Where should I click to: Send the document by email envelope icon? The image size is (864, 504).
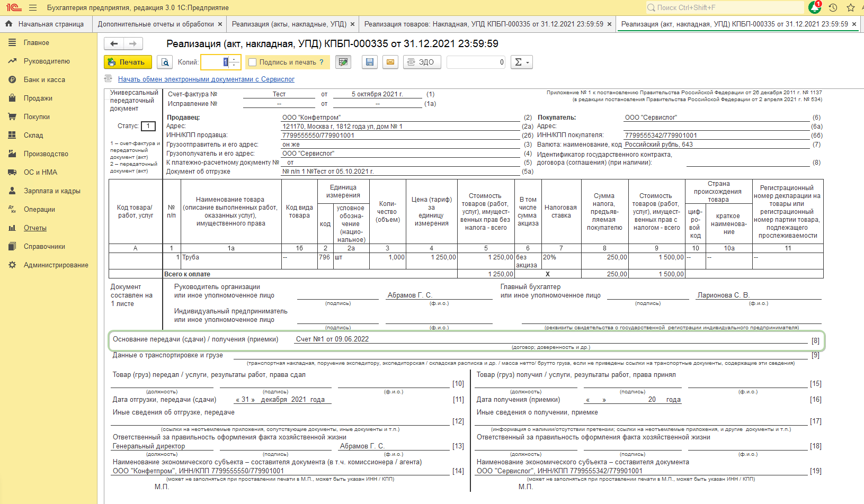click(390, 62)
